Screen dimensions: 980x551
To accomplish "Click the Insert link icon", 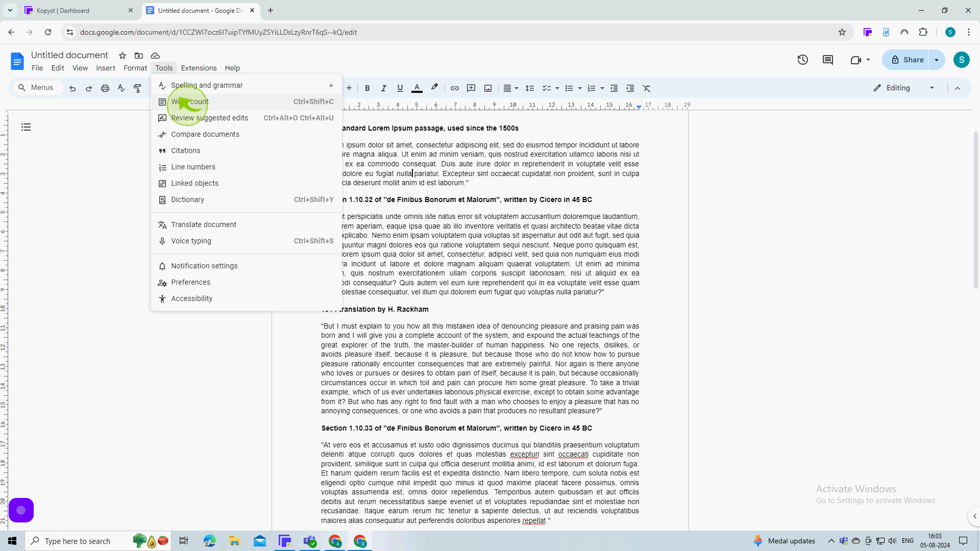I will 454,88.
